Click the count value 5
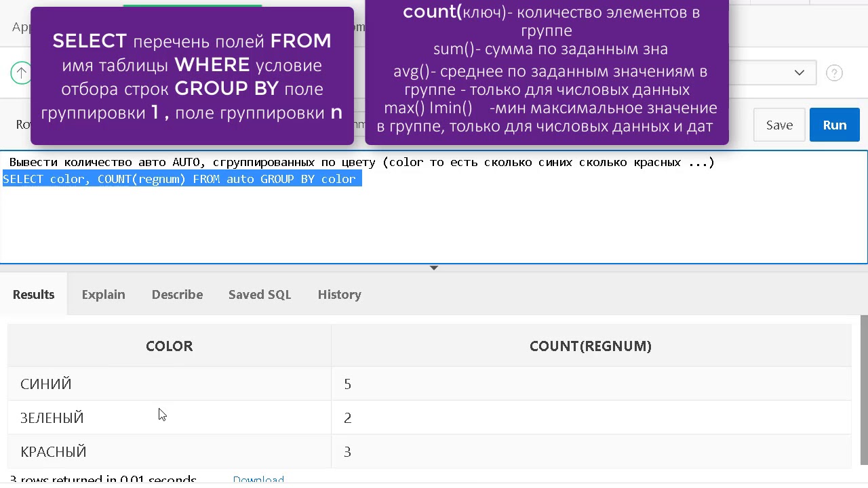Image resolution: width=868 pixels, height=488 pixels. click(x=347, y=384)
